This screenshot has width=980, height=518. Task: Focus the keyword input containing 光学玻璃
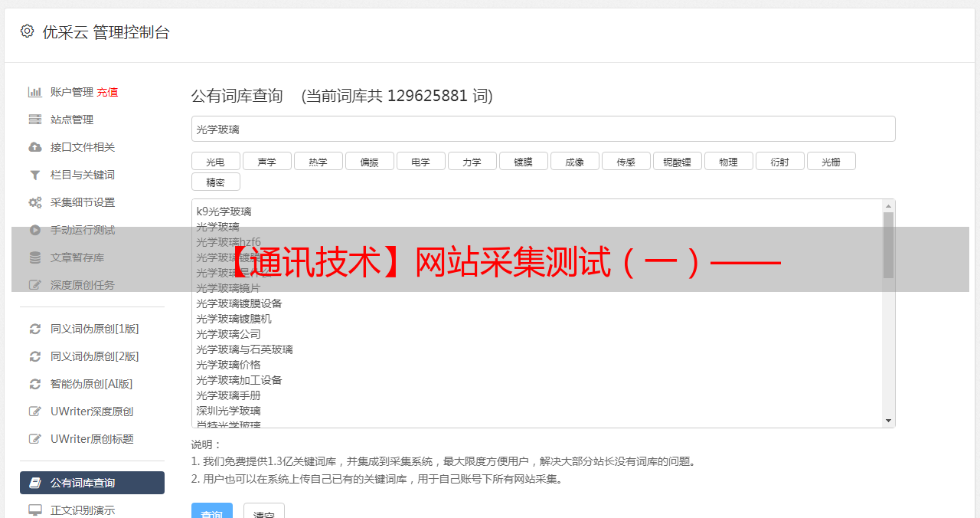coord(543,129)
